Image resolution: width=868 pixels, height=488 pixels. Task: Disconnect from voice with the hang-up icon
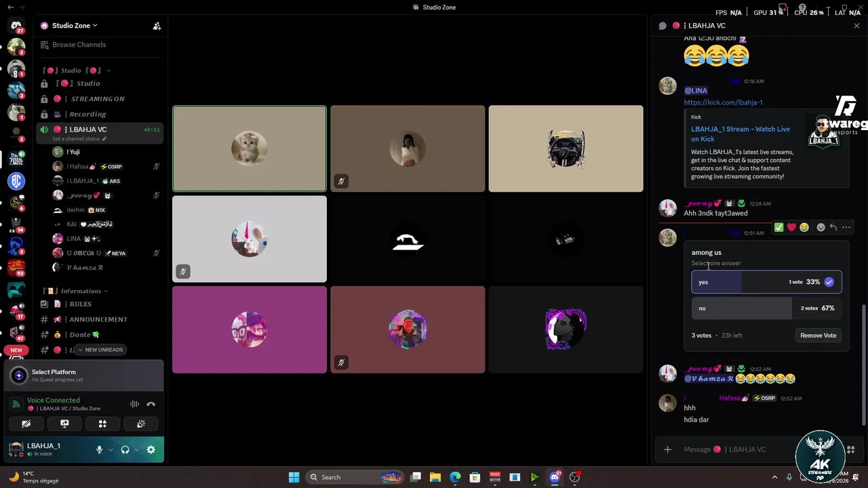151,404
